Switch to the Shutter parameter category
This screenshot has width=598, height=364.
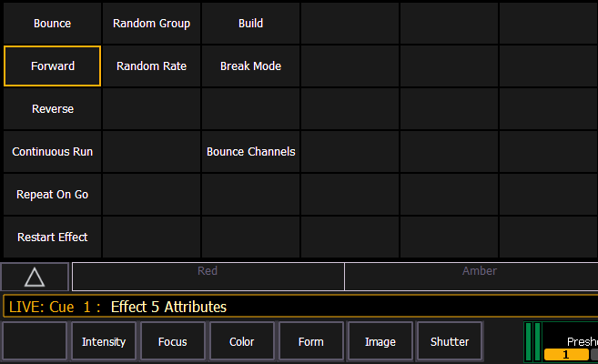point(449,342)
